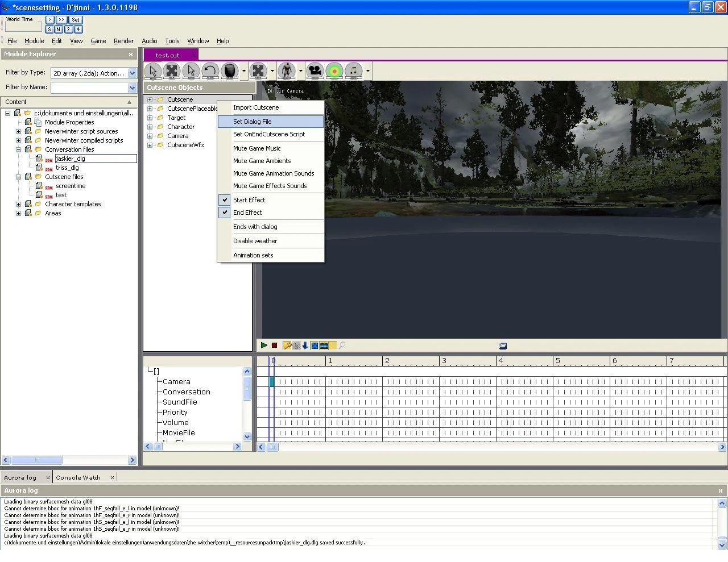The width and height of the screenshot is (728, 562).
Task: Toggle Mute Game Ambients option
Action: pos(271,161)
